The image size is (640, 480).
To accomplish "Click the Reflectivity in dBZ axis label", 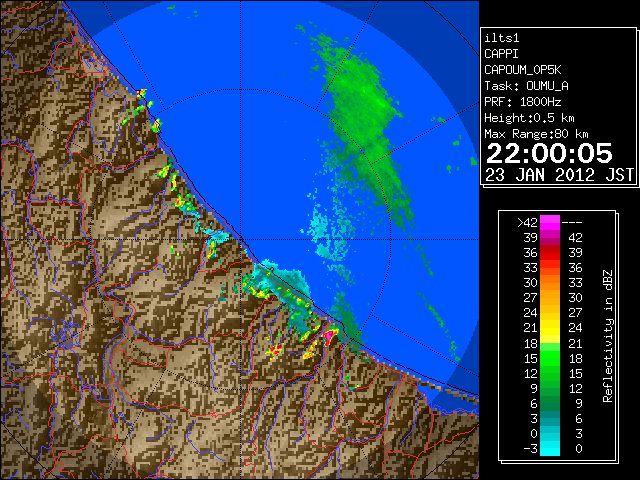I will (607, 336).
